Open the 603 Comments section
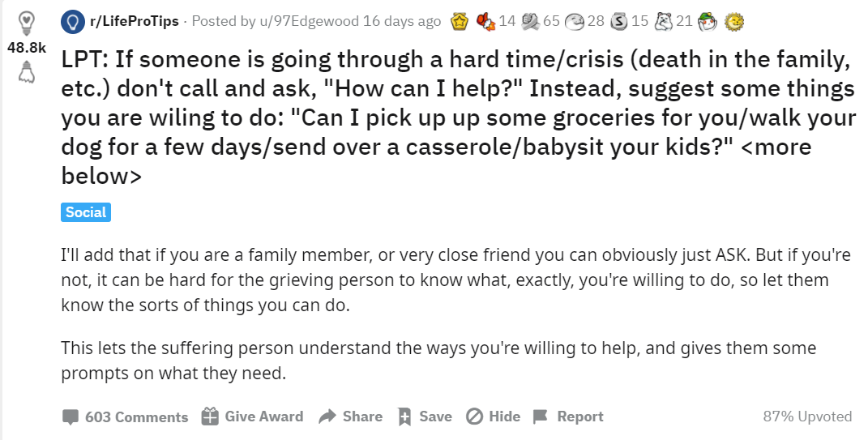 click(125, 417)
